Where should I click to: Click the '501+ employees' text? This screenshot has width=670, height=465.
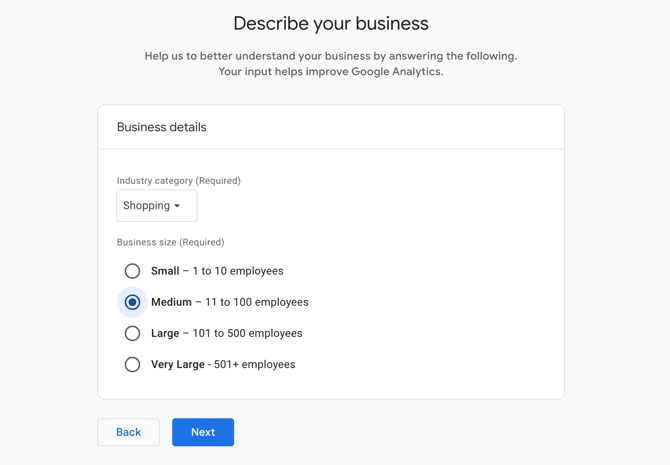click(255, 365)
